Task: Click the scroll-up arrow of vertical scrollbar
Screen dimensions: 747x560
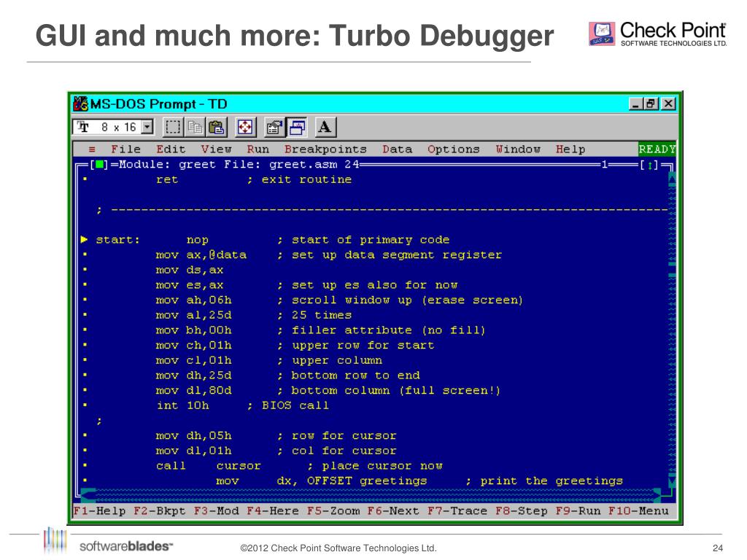Action: tap(672, 179)
